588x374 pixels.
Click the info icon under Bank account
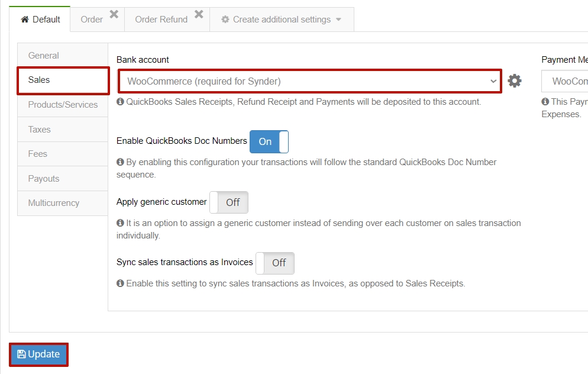pos(120,102)
